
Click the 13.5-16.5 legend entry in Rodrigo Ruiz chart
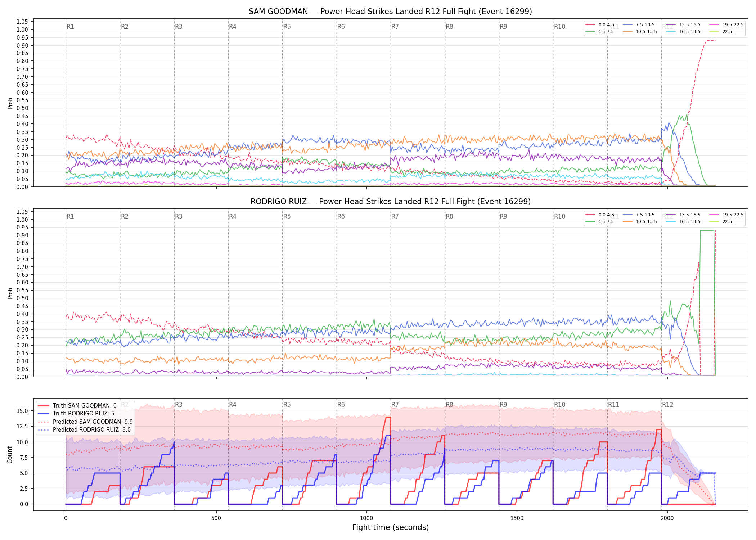pyautogui.click(x=683, y=215)
